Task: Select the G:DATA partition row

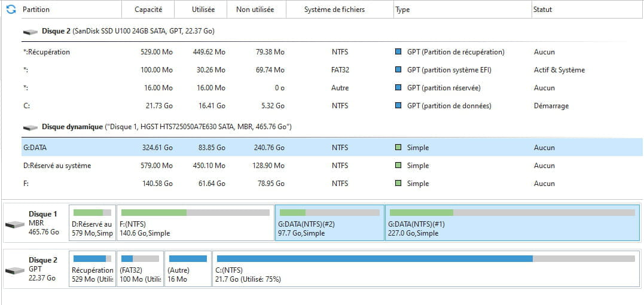Action: coord(332,147)
